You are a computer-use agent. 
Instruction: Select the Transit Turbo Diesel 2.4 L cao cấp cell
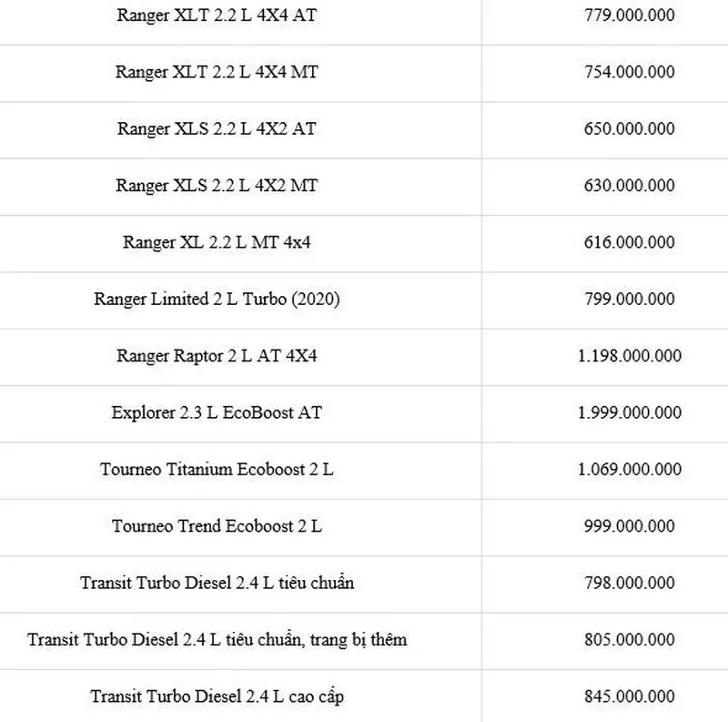[x=217, y=697]
